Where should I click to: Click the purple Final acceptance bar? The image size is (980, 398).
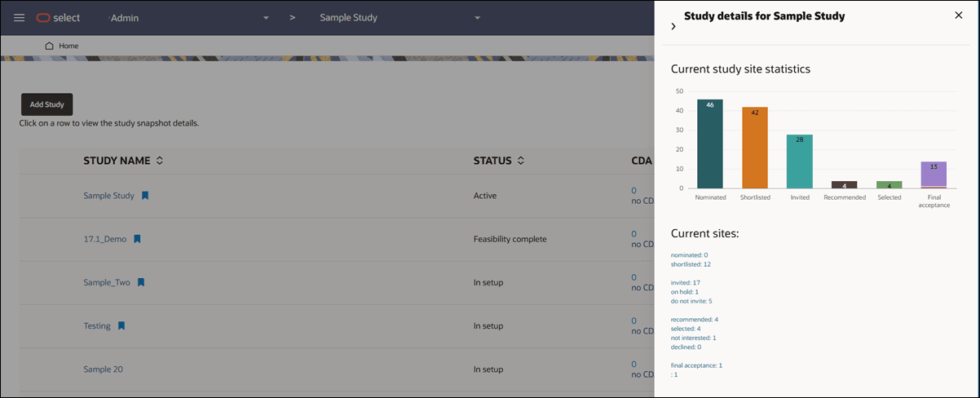pos(934,175)
